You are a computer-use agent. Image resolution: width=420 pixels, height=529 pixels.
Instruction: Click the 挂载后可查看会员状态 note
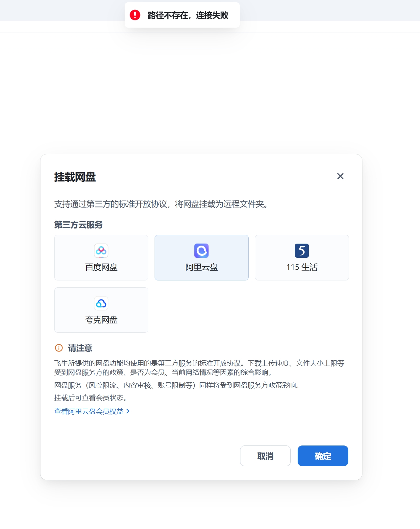point(91,398)
